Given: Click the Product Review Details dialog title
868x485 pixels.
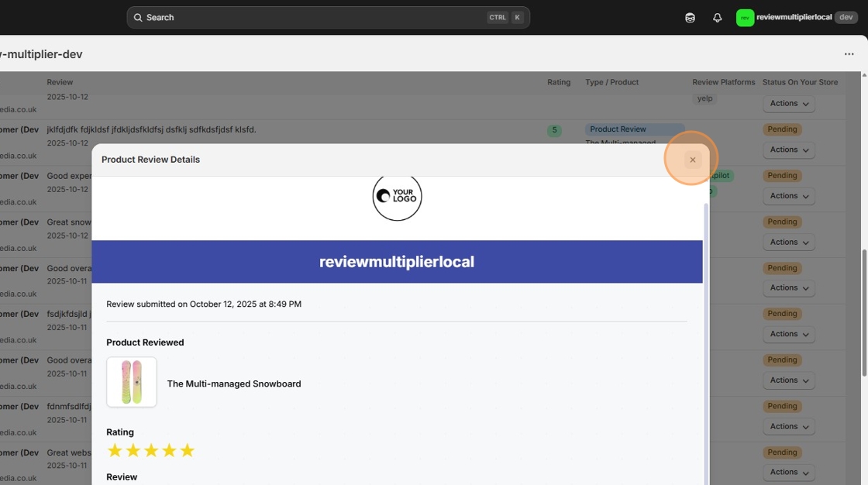Looking at the screenshot, I should (x=150, y=160).
